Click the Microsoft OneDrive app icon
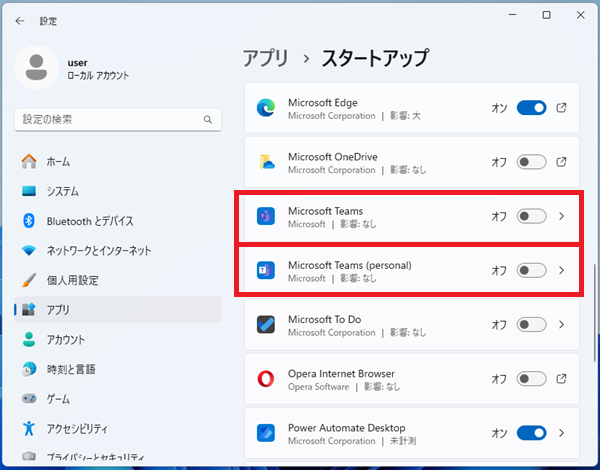The height and width of the screenshot is (470, 600). coord(266,162)
